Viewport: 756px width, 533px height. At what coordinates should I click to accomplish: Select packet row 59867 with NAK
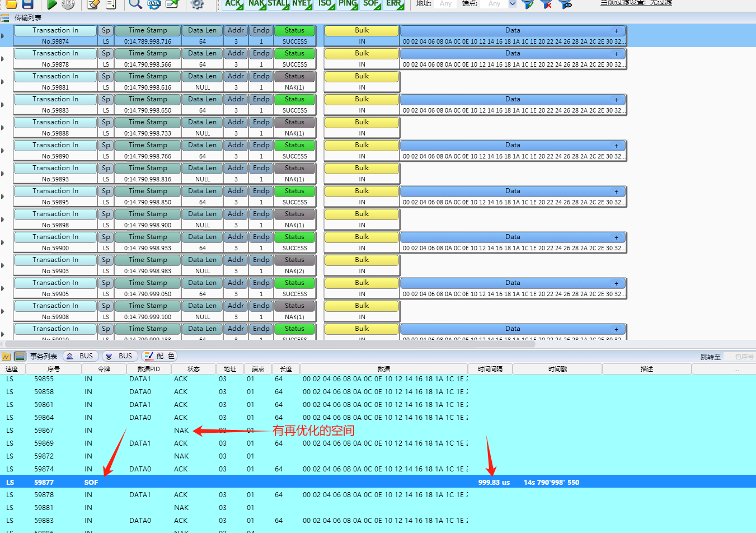click(x=378, y=431)
